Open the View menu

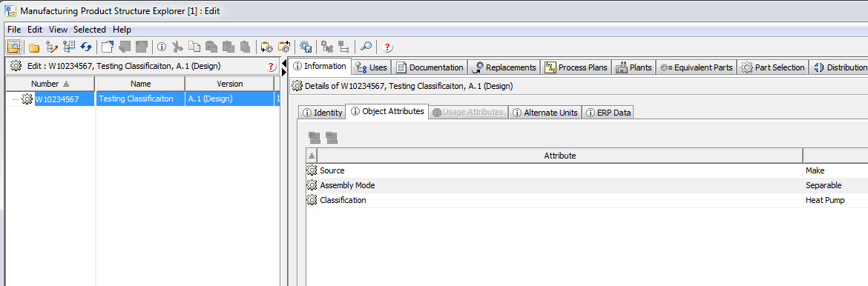[58, 30]
